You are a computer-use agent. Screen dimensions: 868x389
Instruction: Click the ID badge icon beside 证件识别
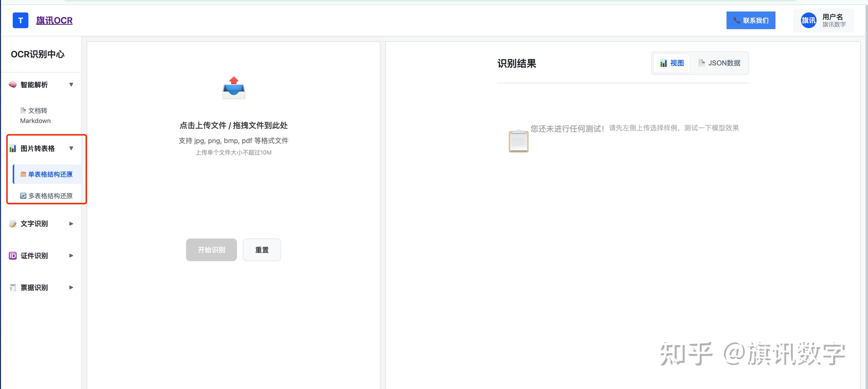13,256
